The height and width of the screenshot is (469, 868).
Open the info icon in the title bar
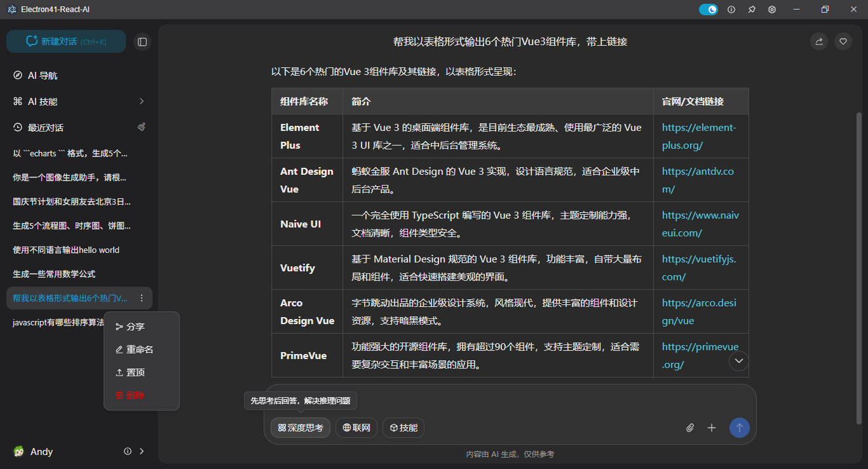click(731, 10)
